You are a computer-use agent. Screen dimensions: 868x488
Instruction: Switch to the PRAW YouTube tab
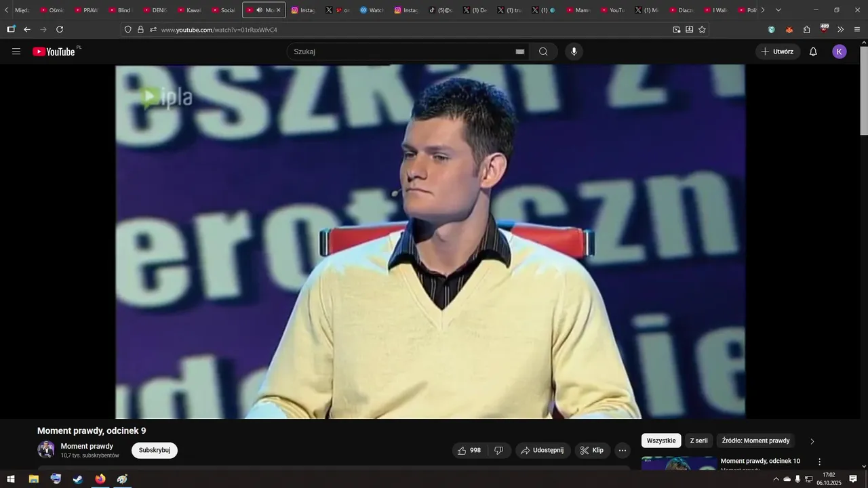[x=85, y=10]
